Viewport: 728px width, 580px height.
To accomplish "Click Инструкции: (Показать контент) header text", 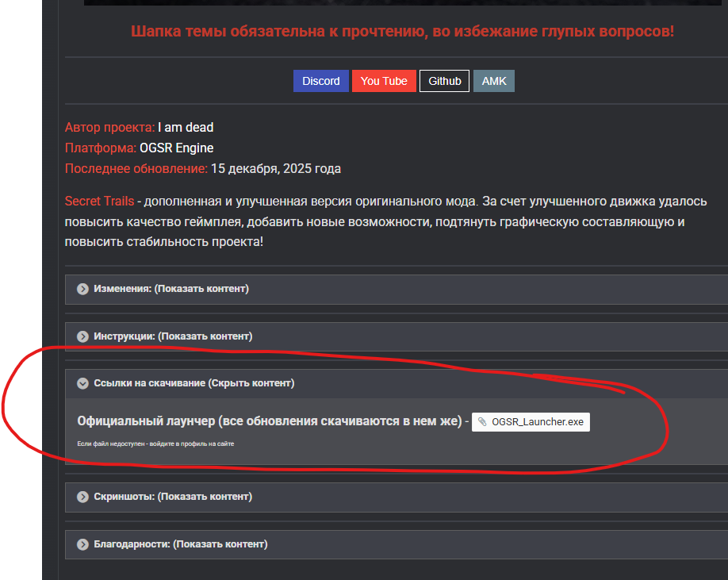I will point(173,336).
